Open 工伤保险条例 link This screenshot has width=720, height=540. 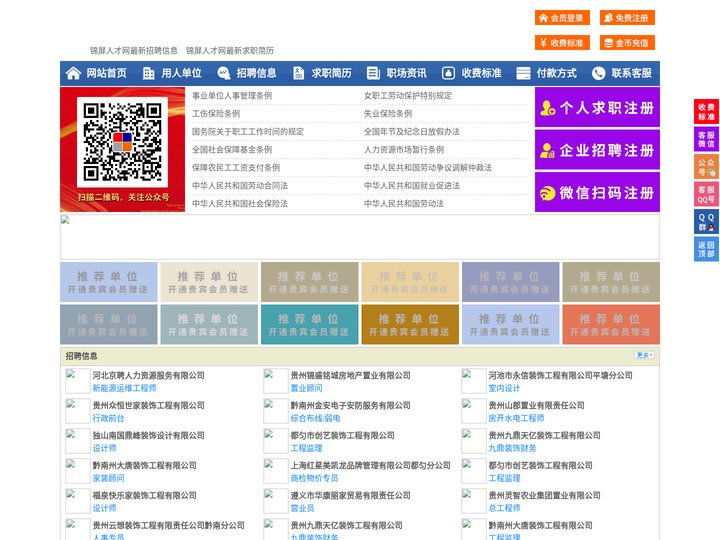point(216,113)
